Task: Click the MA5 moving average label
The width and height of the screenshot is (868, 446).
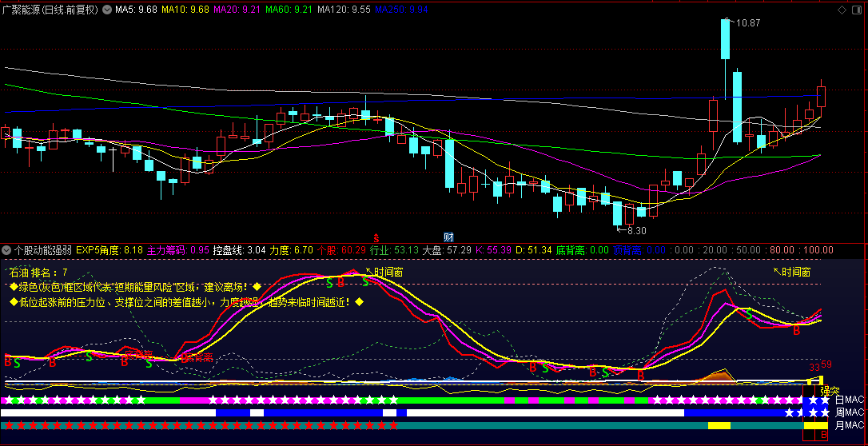Action: [136, 10]
